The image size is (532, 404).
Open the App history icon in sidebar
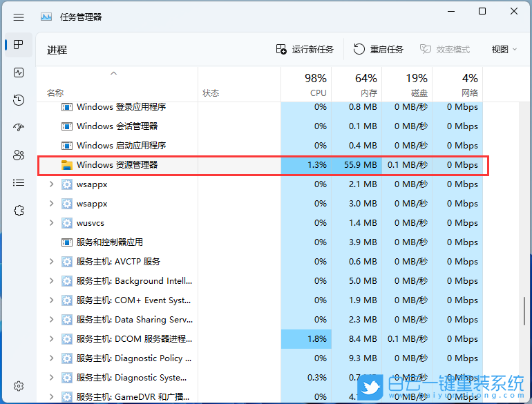coord(19,99)
